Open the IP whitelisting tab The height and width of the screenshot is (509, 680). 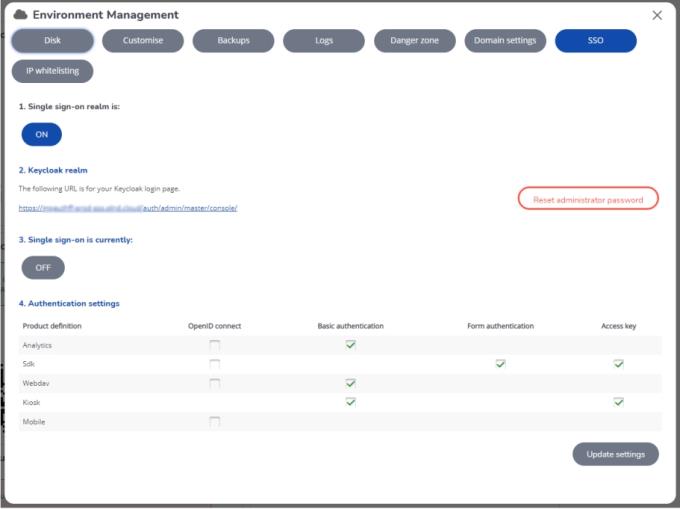(x=53, y=71)
